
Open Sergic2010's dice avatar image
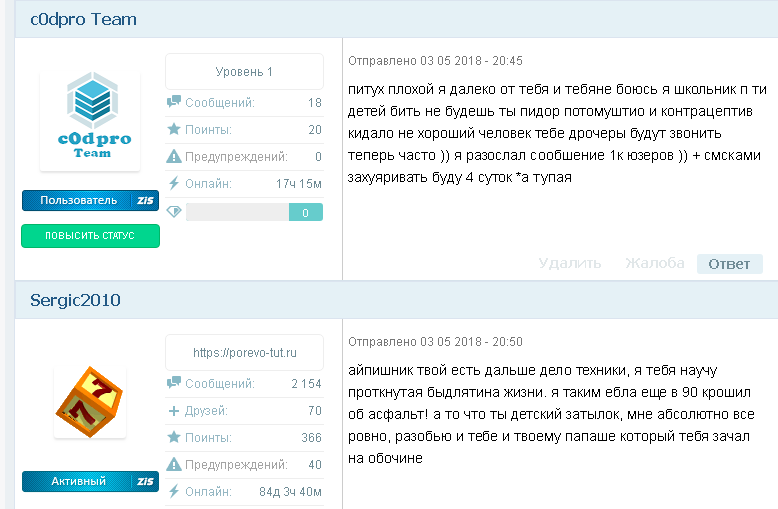pyautogui.click(x=90, y=400)
